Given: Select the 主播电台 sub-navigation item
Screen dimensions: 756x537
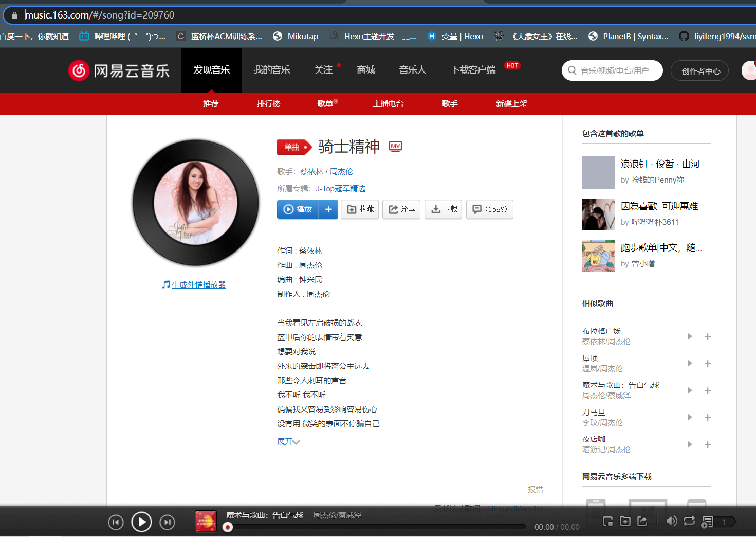Looking at the screenshot, I should coord(388,104).
